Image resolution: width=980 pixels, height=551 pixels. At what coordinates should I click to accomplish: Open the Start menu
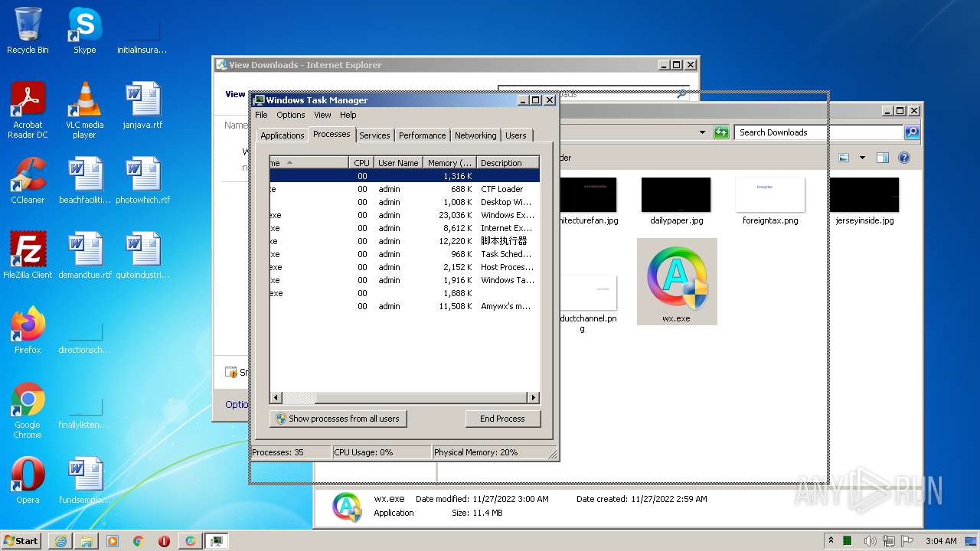(21, 540)
